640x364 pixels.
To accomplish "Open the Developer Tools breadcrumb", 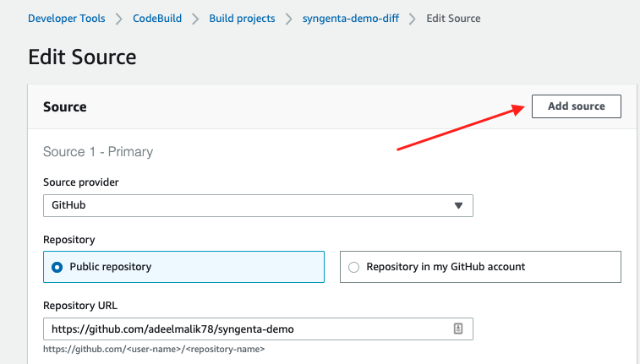I will (67, 19).
